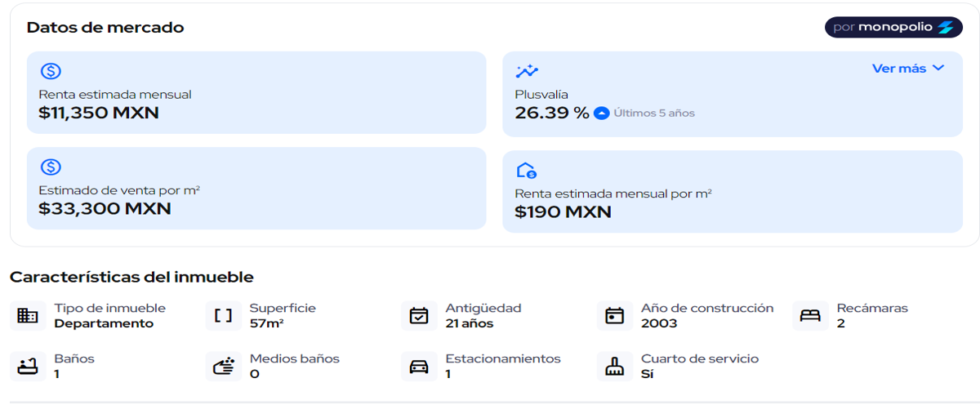Click the building icon for Tipo de inmueble
Image resolution: width=980 pixels, height=414 pixels.
(x=28, y=316)
